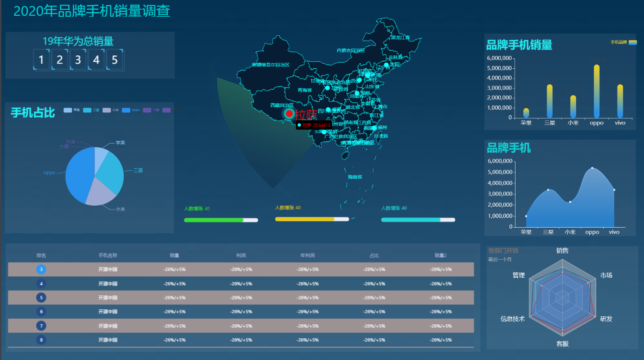This screenshot has width=644, height=360.
Task: Click the rank 8 badge in the table
Action: (x=41, y=340)
